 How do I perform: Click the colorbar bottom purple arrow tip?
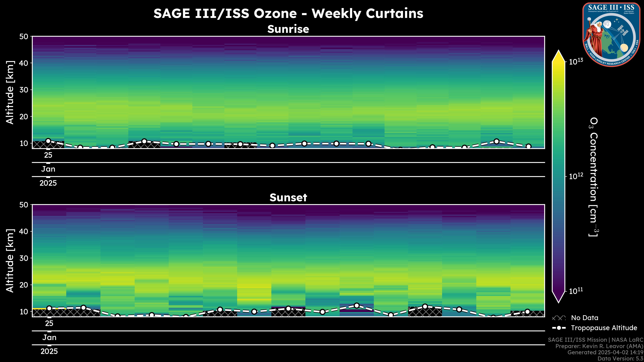pyautogui.click(x=558, y=299)
